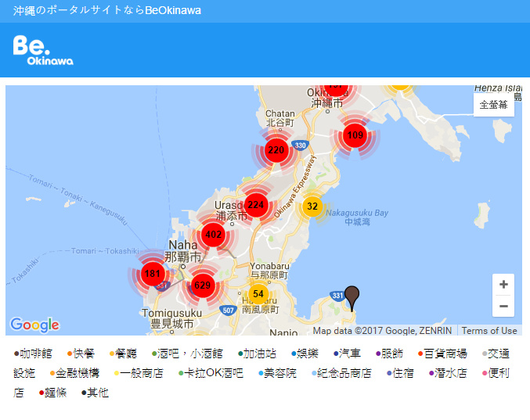Zoom in with the plus button

[503, 285]
